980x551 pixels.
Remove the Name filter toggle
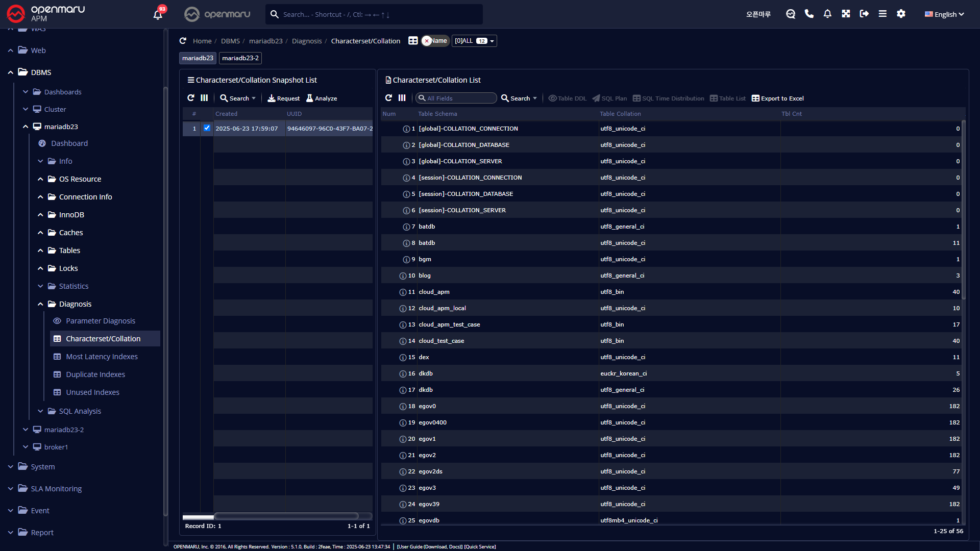click(x=427, y=41)
